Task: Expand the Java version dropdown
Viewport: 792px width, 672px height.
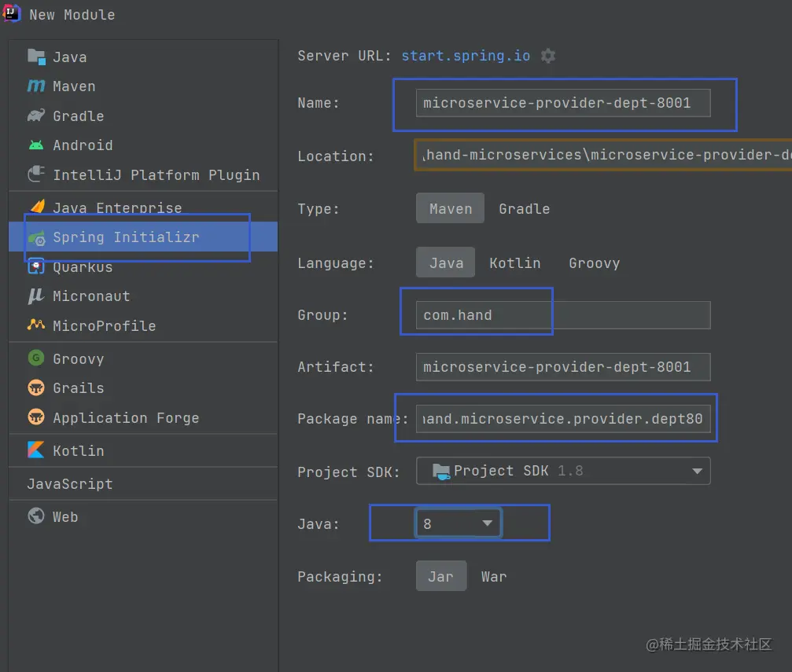Action: [458, 523]
